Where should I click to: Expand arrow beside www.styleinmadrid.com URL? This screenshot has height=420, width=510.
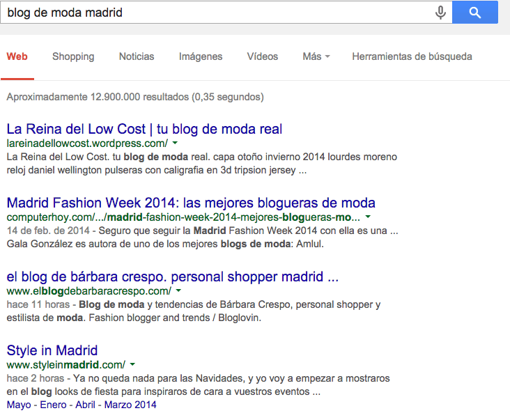[132, 365]
